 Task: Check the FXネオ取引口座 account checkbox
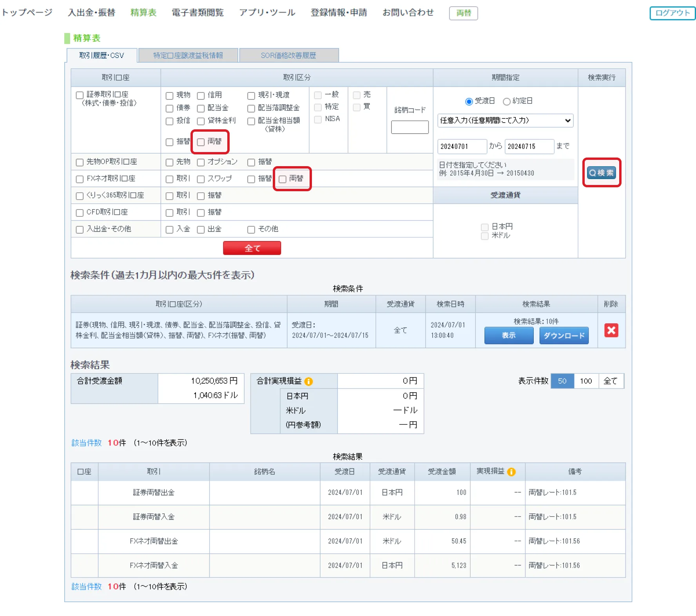pyautogui.click(x=80, y=179)
